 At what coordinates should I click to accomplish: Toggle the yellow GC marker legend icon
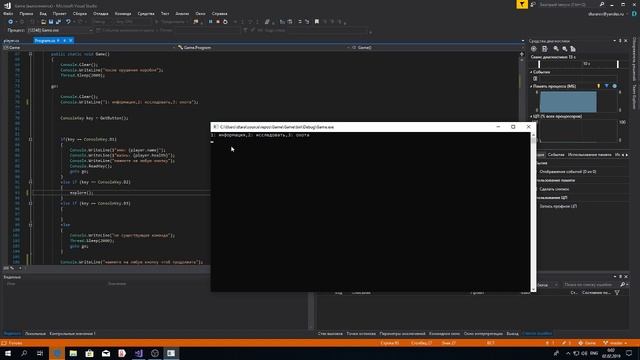tap(599, 86)
